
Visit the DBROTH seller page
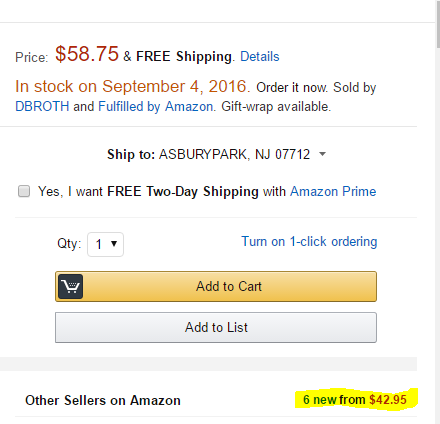point(42,107)
